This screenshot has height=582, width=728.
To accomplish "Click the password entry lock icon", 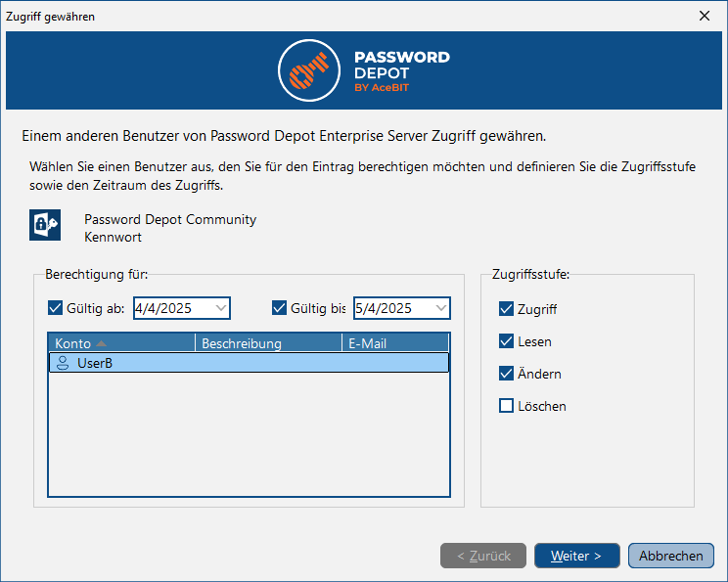I will click(45, 225).
